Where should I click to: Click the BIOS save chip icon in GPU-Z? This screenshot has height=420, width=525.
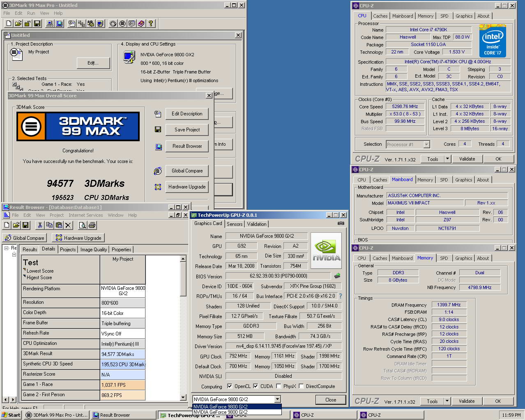337,276
